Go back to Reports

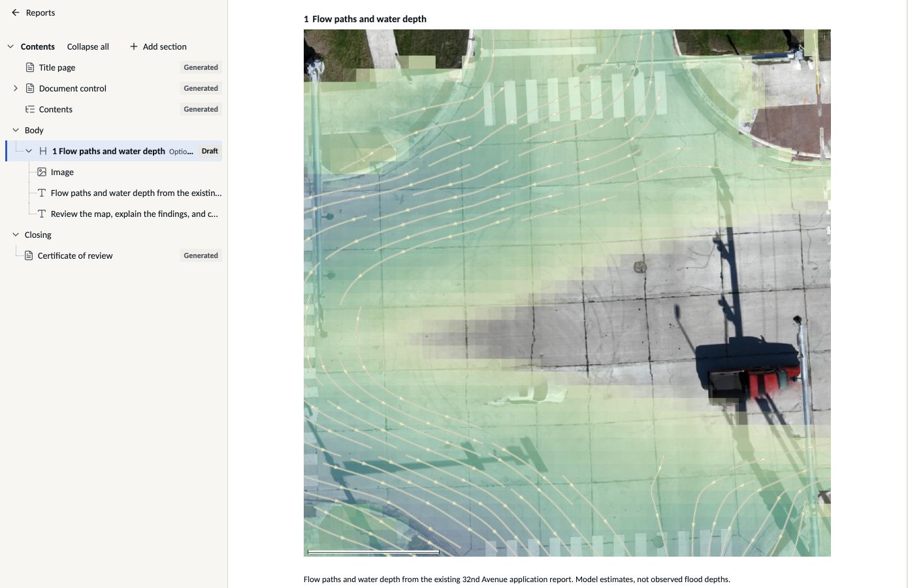[33, 12]
